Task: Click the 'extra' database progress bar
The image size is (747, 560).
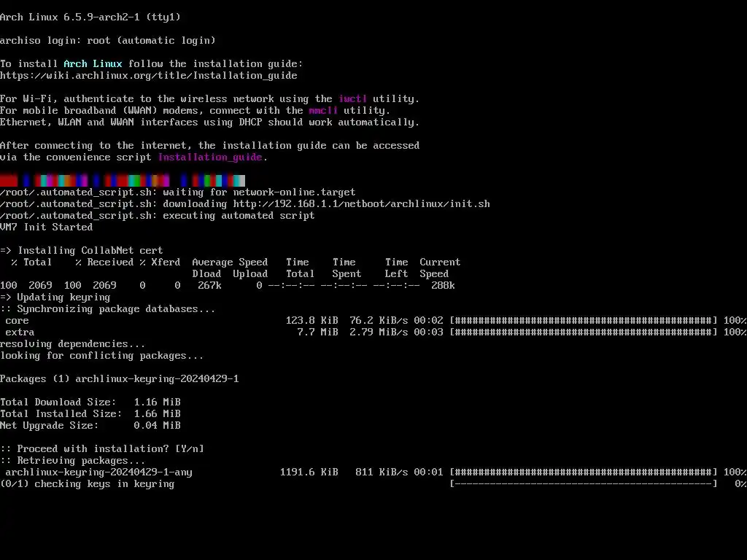Action: (584, 332)
